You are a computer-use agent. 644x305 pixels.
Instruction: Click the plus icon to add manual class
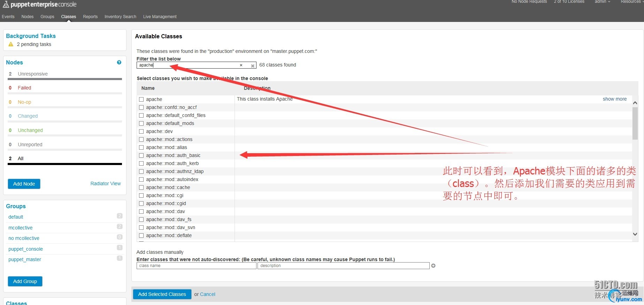434,266
